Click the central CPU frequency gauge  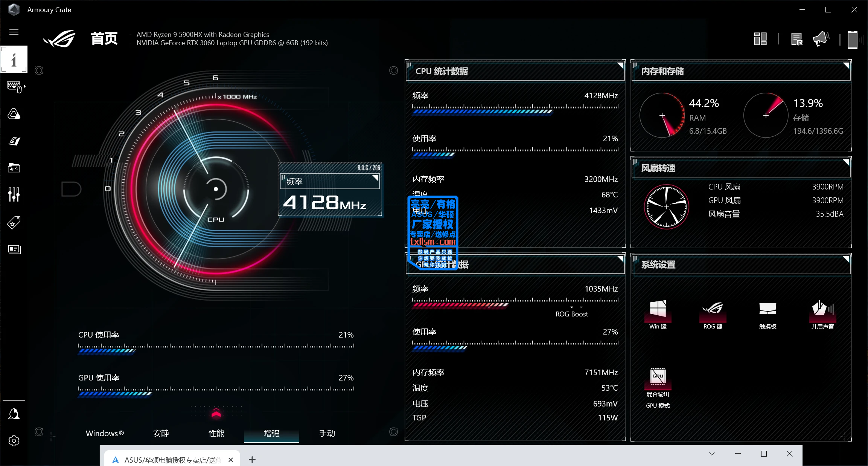pos(216,189)
